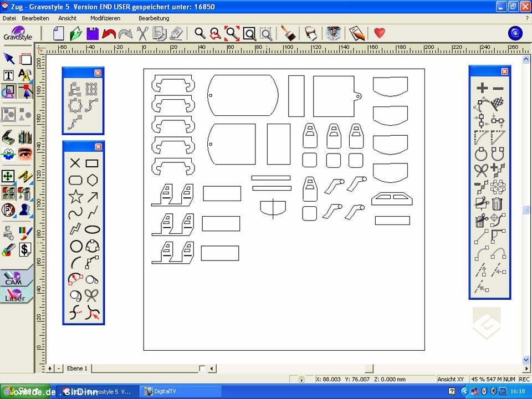
Task: Print using the printer icon
Action: 311,34
